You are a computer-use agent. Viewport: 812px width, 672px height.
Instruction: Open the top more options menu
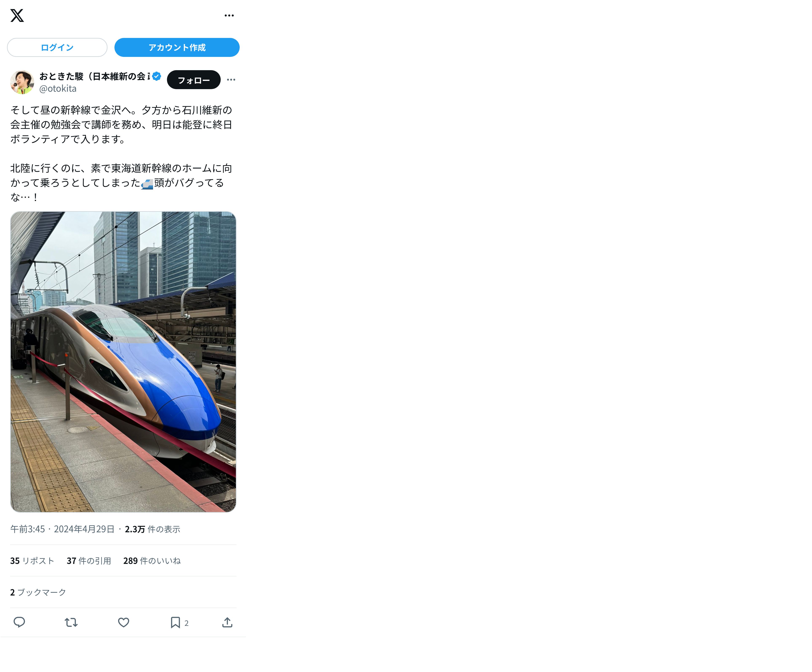pos(229,15)
